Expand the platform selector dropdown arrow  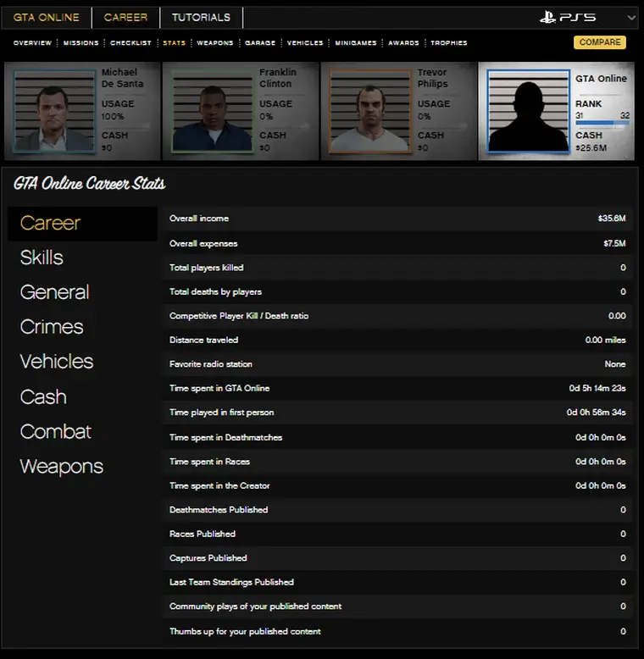coord(631,17)
